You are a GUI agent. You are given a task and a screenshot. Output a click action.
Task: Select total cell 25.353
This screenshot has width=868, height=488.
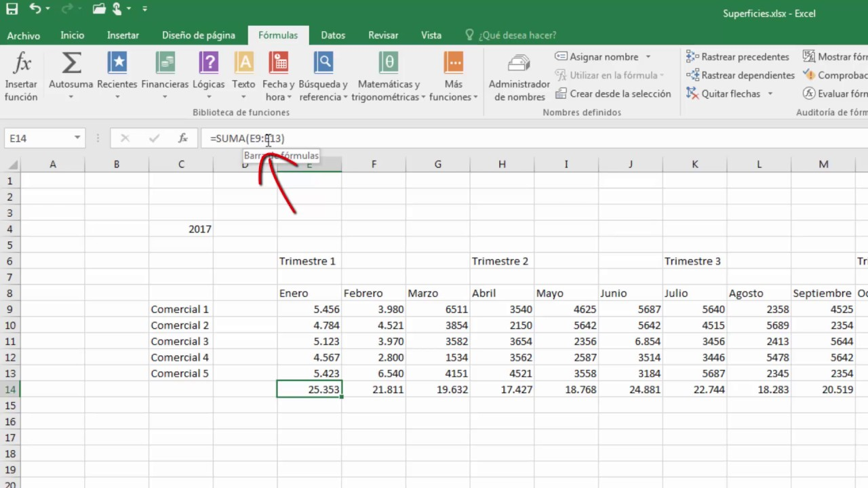click(309, 389)
